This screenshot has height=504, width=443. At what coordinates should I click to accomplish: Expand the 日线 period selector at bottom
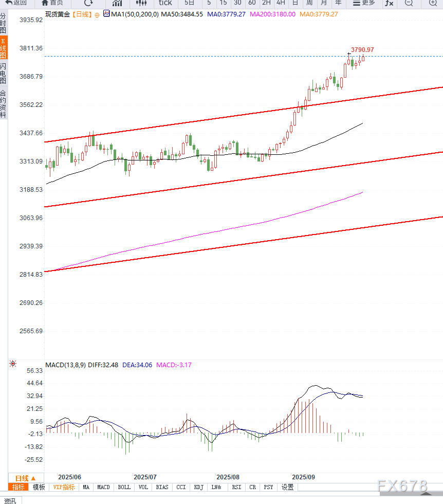[25, 478]
